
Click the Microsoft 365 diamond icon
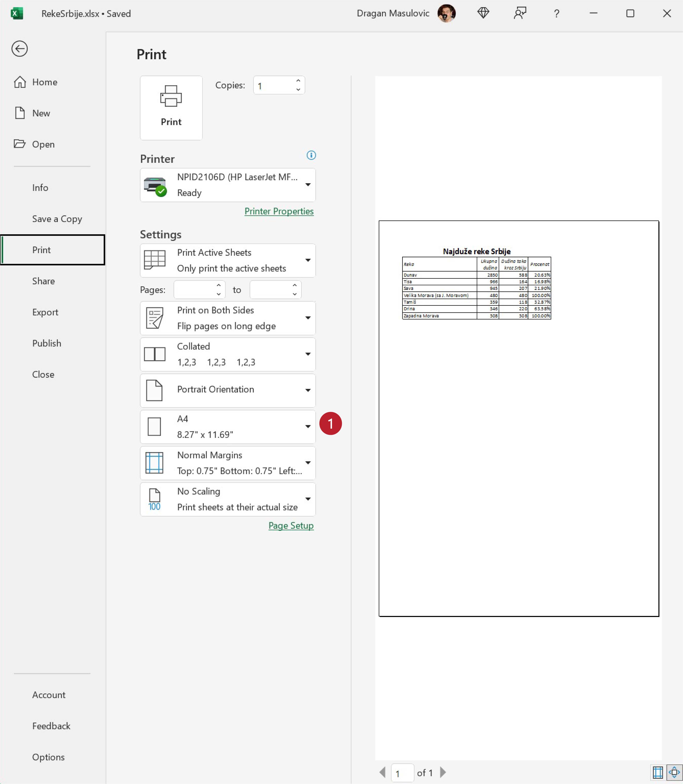[x=483, y=13]
